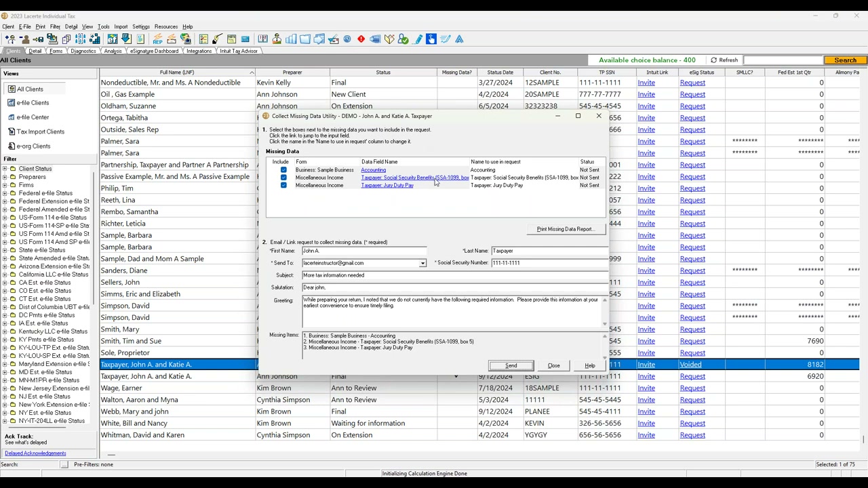Image resolution: width=868 pixels, height=488 pixels.
Task: Click the Refresh balance icon
Action: click(713, 60)
